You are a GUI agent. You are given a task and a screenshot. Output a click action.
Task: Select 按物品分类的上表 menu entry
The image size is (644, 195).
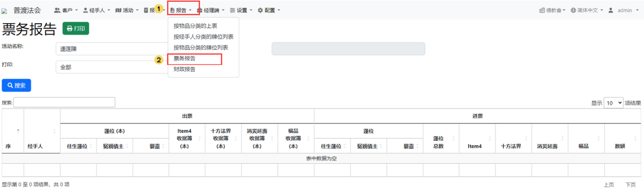(x=195, y=26)
